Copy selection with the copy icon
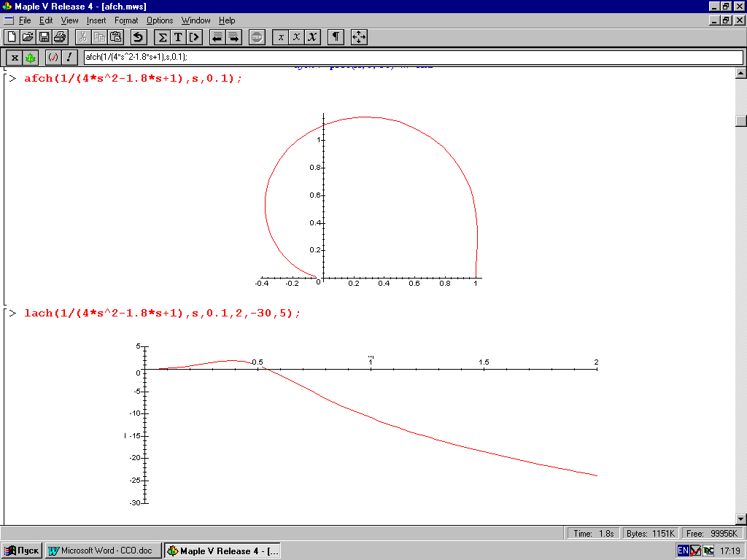 click(x=99, y=37)
